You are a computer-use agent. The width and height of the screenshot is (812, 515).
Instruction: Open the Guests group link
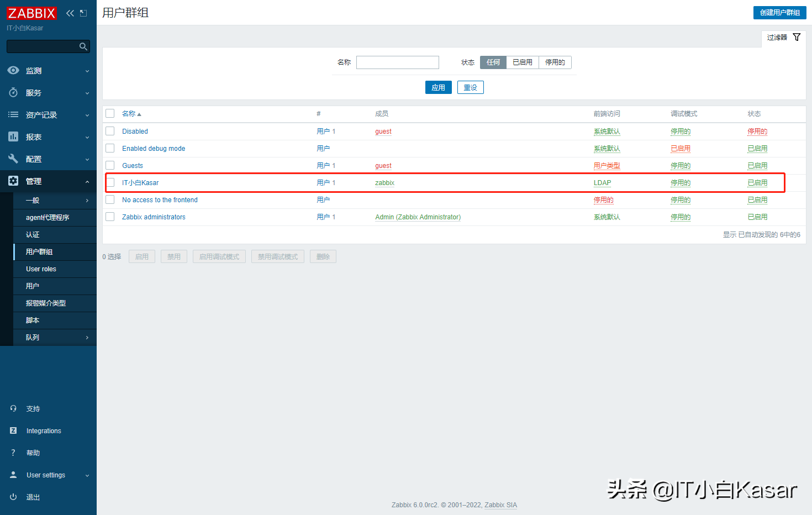tap(133, 166)
